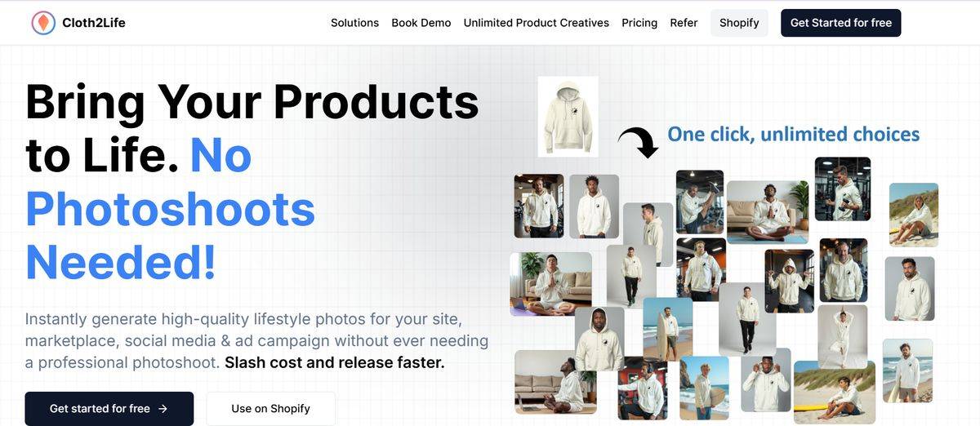
Task: Click the Cloth2Life logo icon
Action: [x=43, y=23]
